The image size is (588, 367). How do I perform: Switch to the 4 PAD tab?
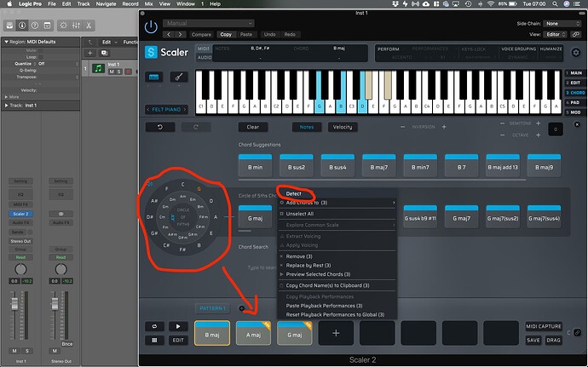pyautogui.click(x=574, y=102)
